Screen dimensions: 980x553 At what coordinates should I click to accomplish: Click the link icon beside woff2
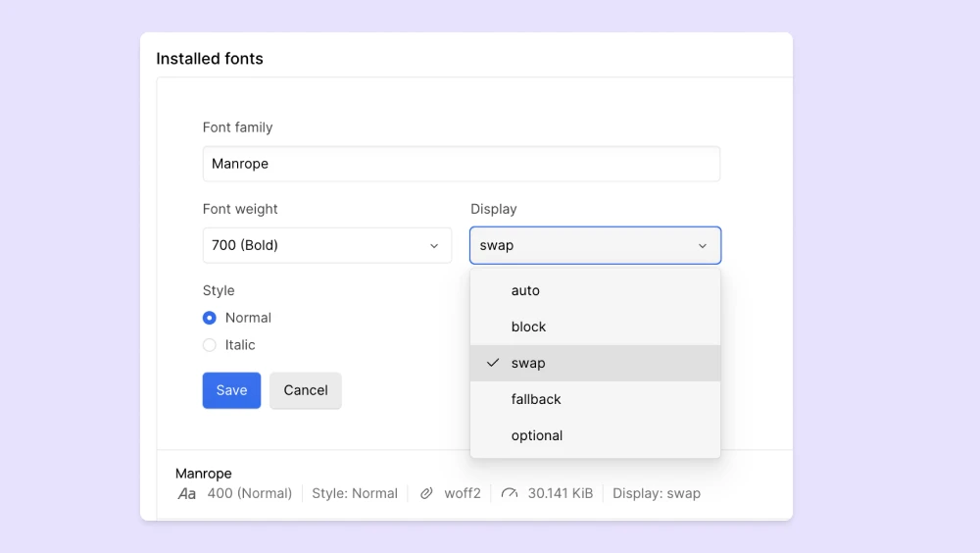pos(426,493)
